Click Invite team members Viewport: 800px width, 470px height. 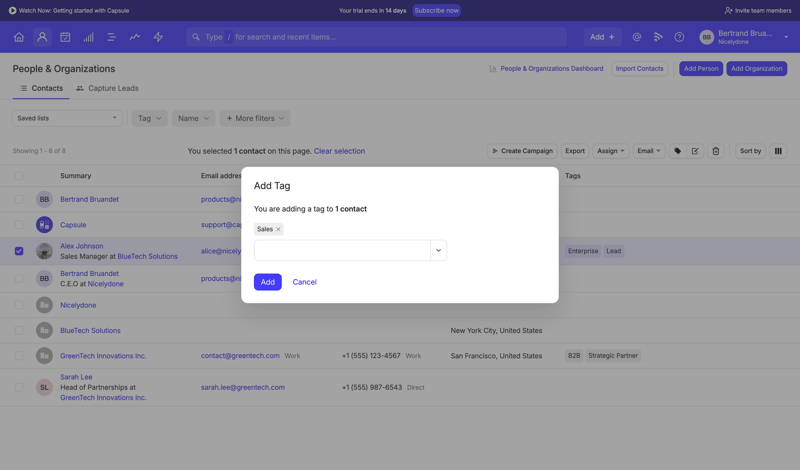[x=758, y=10]
